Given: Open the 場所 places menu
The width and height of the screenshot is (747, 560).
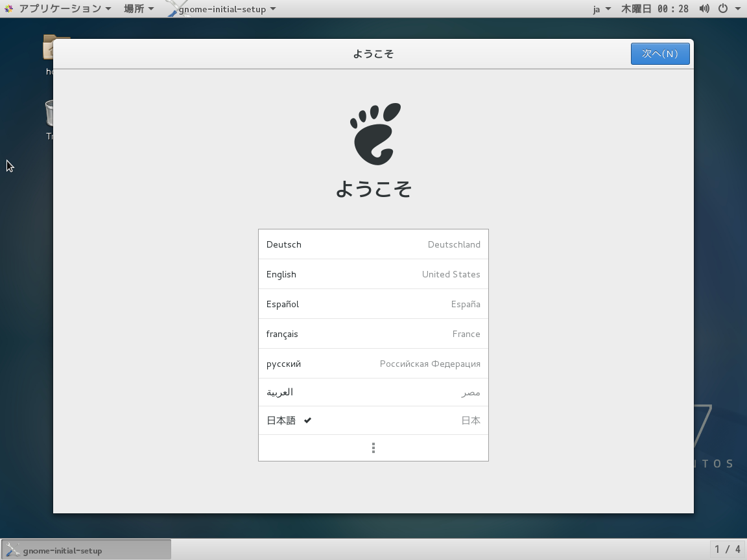Looking at the screenshot, I should pyautogui.click(x=139, y=8).
